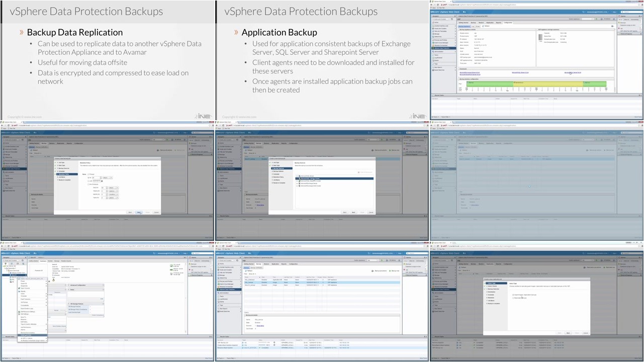644x362 pixels.
Task: Choose Edit Settings in VM context menu
Action: pyautogui.click(x=32, y=314)
